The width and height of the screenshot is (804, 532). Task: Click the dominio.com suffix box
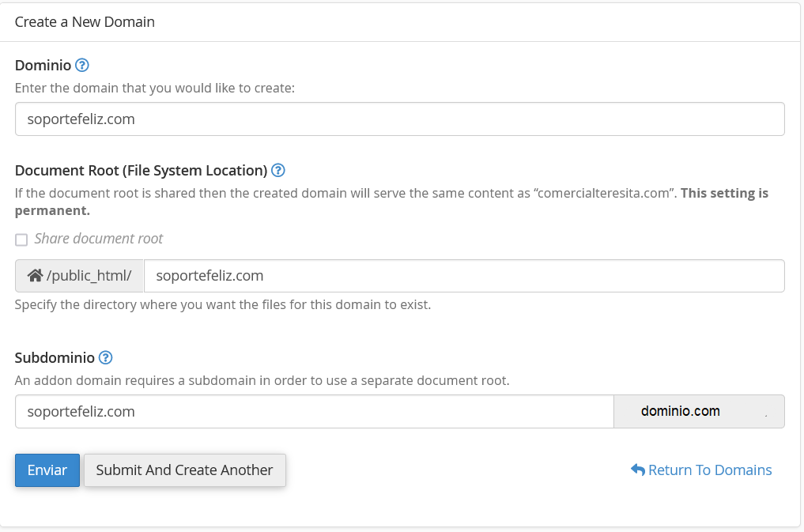(x=699, y=412)
